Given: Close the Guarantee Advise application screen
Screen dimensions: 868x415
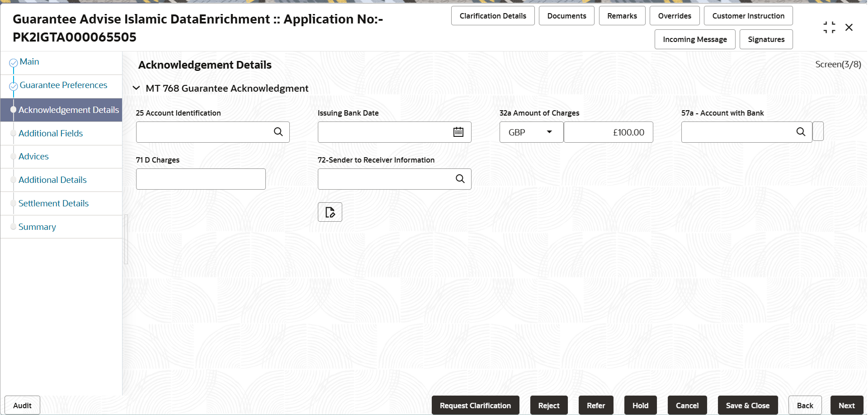Looking at the screenshot, I should tap(849, 28).
